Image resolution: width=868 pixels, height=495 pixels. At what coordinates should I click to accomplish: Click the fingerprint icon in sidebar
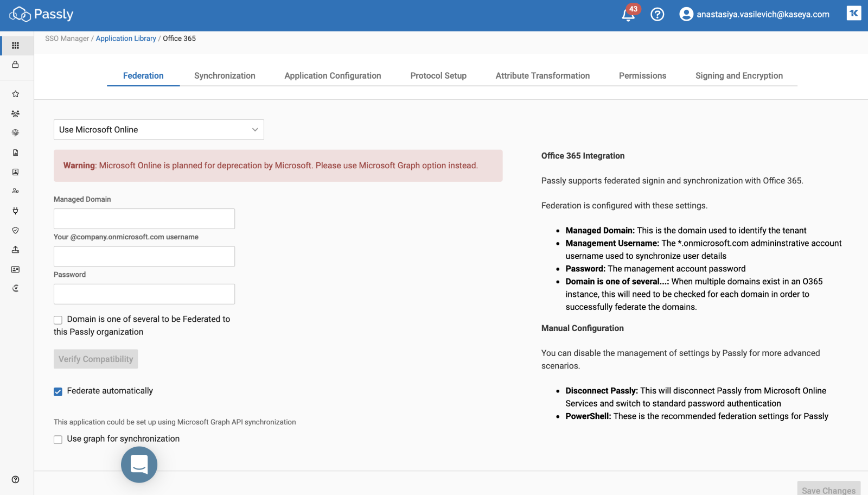pos(16,133)
